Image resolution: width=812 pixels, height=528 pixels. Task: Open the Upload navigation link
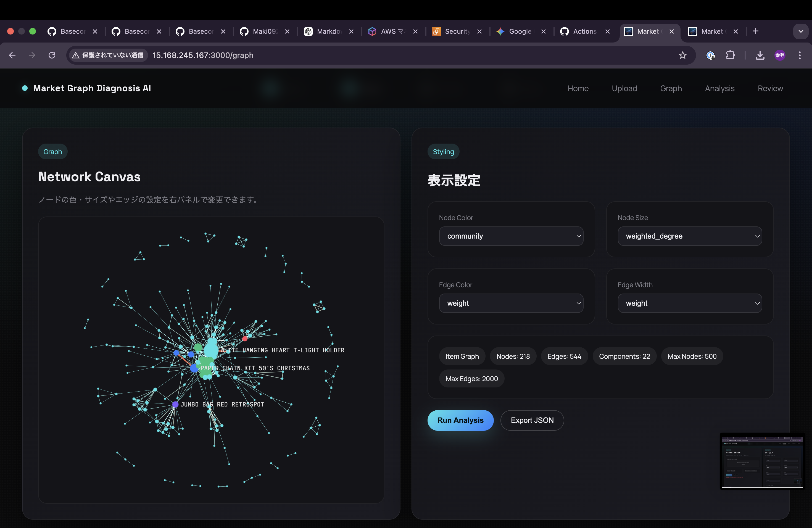624,88
